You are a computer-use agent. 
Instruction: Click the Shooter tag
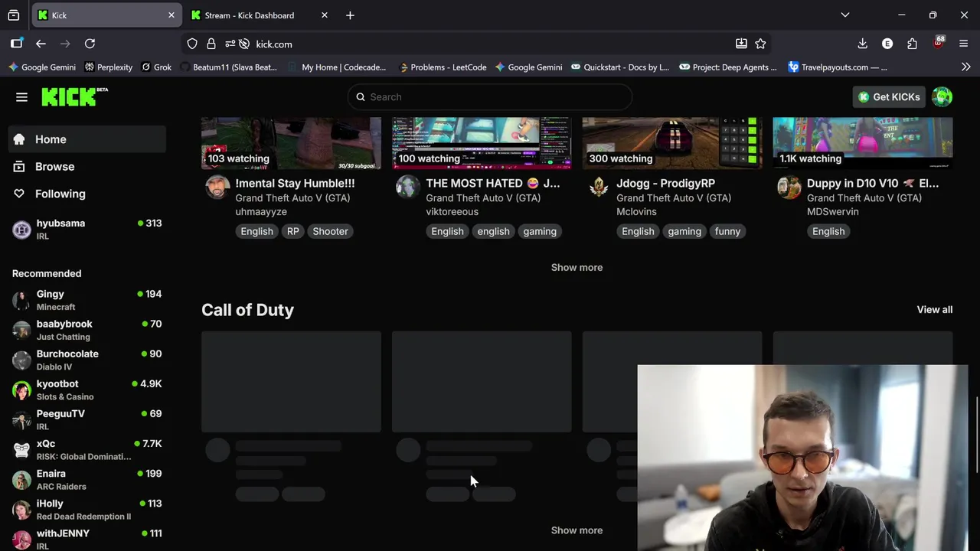click(x=330, y=231)
